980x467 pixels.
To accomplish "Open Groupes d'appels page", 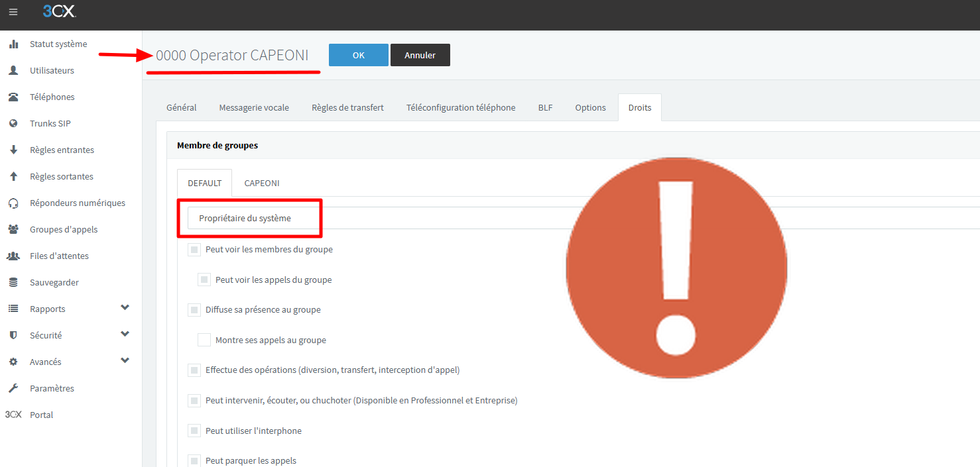I will pyautogui.click(x=64, y=230).
